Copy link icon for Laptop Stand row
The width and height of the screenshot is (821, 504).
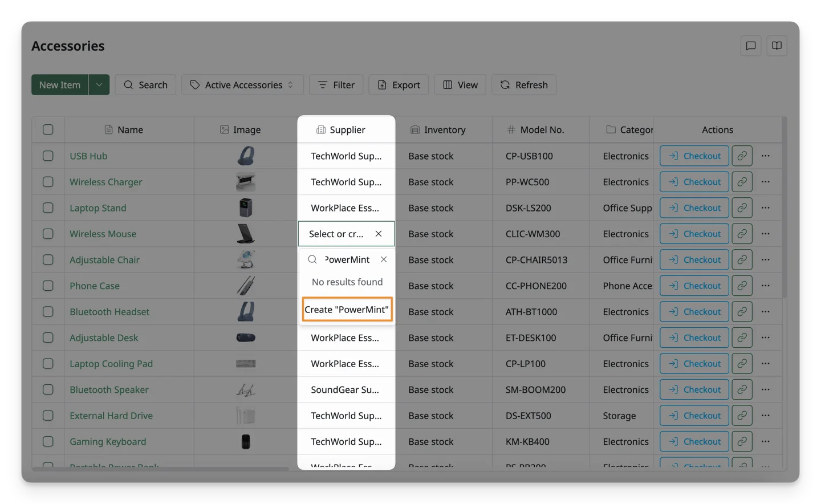[x=742, y=208]
